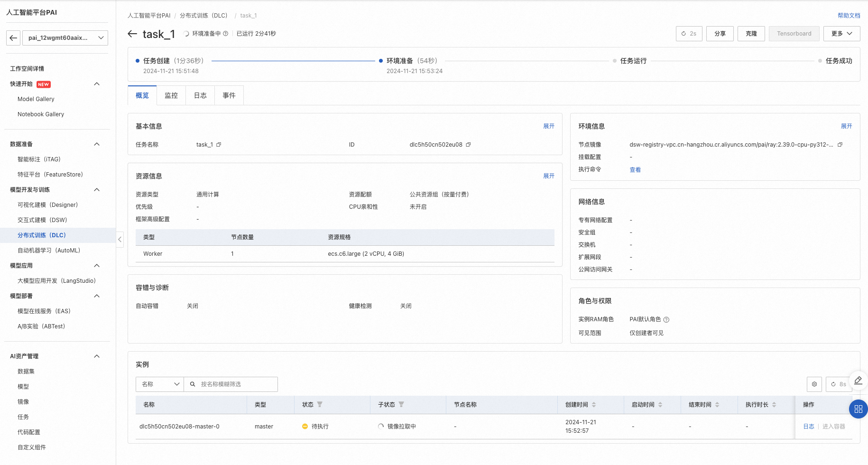Screen dimensions: 868x465
Task: Collapse the AI资产管理 section
Action: 97,356
